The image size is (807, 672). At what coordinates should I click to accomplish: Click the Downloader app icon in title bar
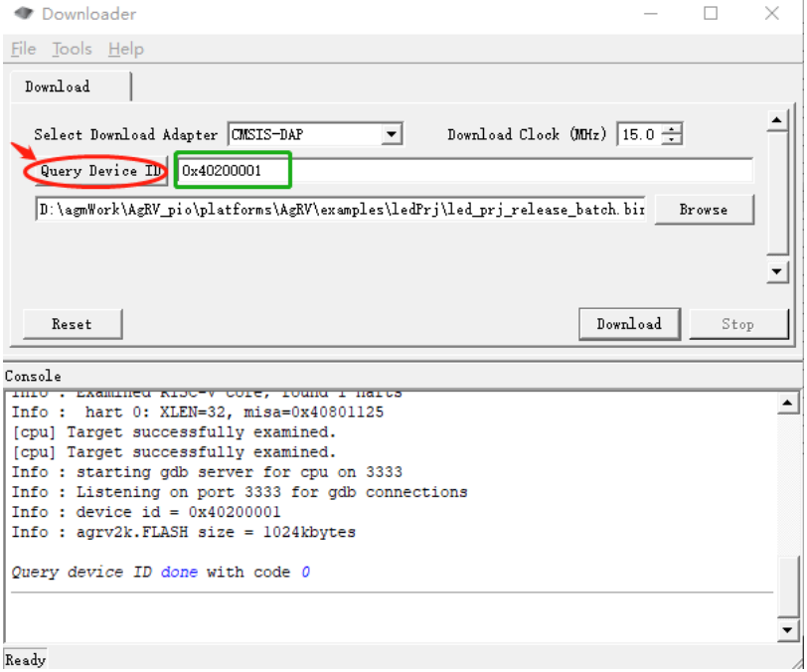(22, 14)
